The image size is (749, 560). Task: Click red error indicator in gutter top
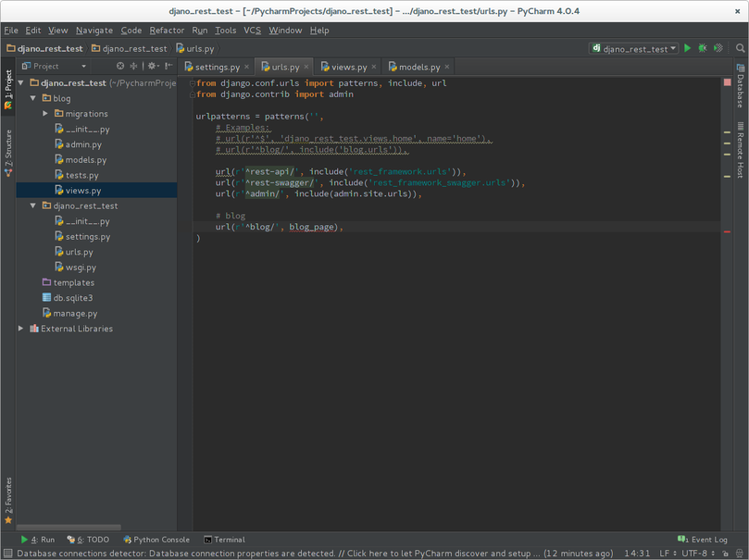pos(727,82)
